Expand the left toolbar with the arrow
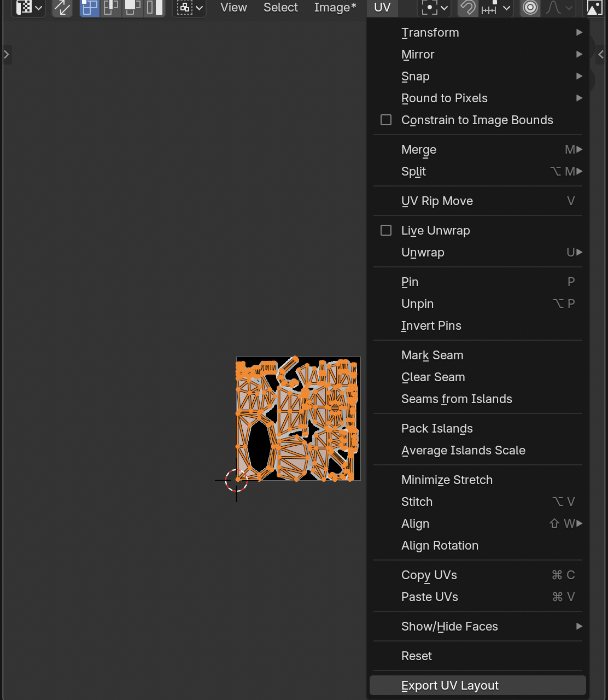The height and width of the screenshot is (700, 608). click(7, 54)
